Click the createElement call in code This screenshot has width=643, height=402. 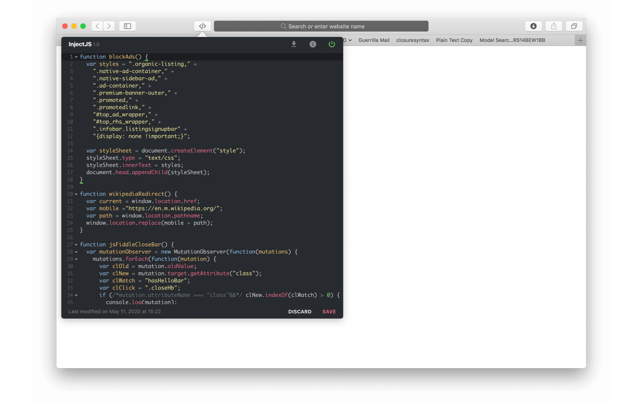(192, 151)
